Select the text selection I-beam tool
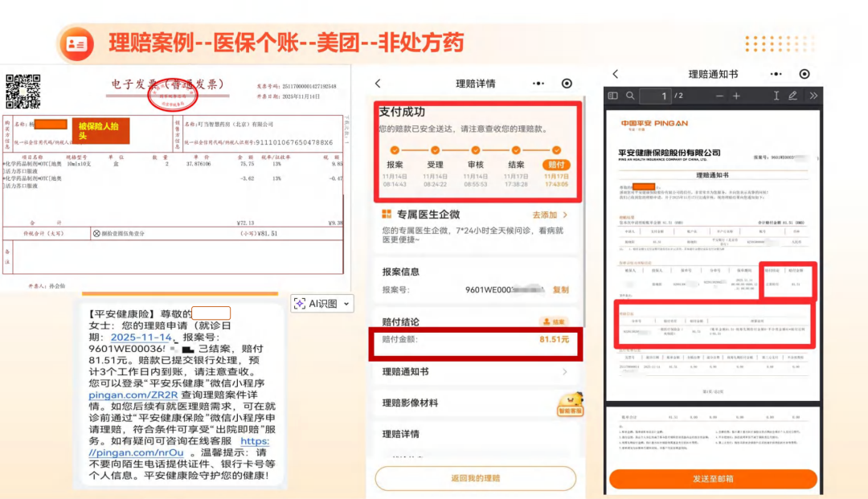This screenshot has width=868, height=499. [776, 95]
